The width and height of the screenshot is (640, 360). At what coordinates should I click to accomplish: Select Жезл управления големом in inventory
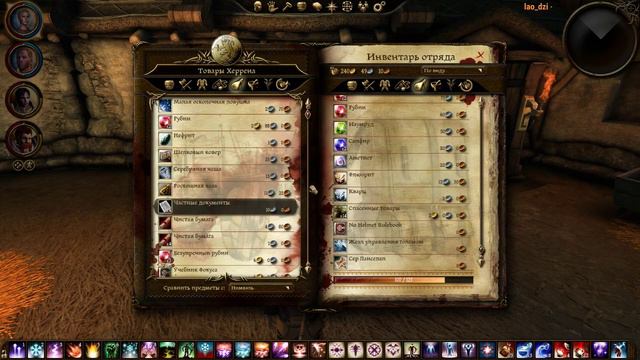click(401, 245)
